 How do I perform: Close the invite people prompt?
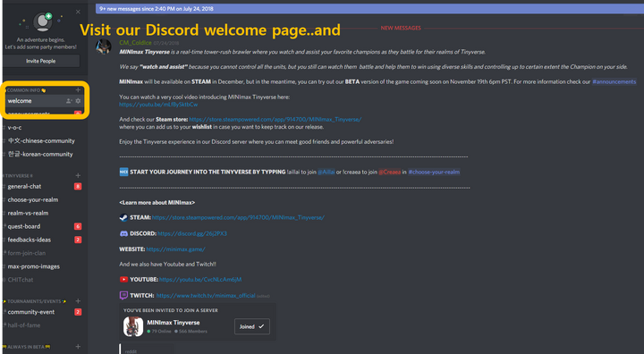pyautogui.click(x=78, y=12)
